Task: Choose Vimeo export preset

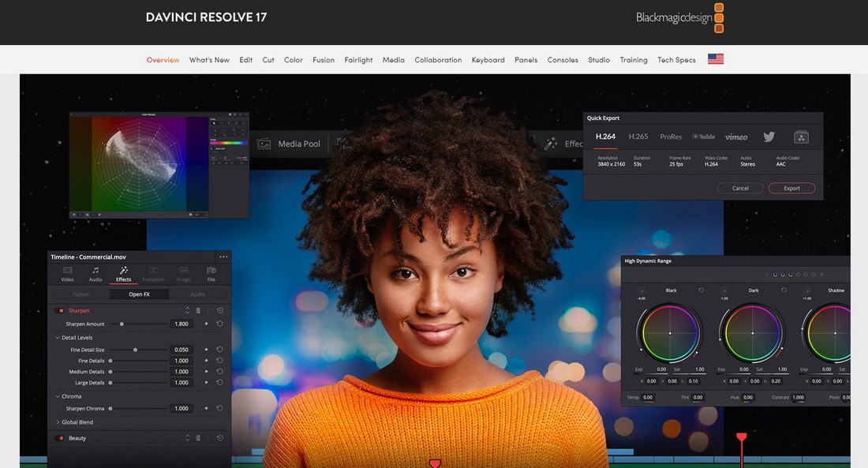Action: 736,137
